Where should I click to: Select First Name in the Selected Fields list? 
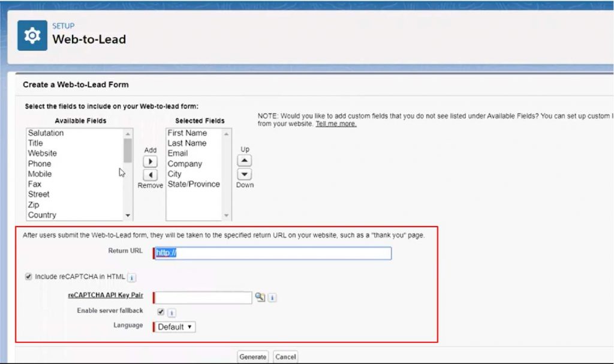[186, 133]
